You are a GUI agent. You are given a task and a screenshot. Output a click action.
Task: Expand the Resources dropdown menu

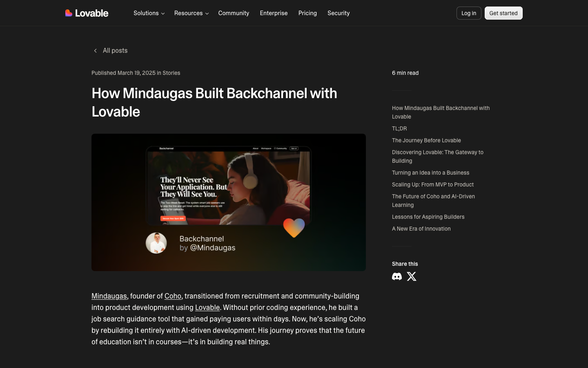192,13
